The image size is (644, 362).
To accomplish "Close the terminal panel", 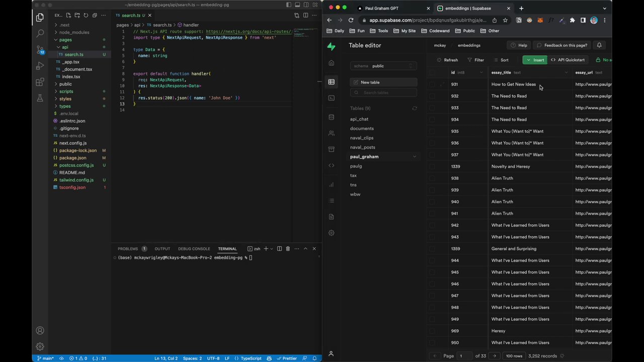I will click(314, 248).
